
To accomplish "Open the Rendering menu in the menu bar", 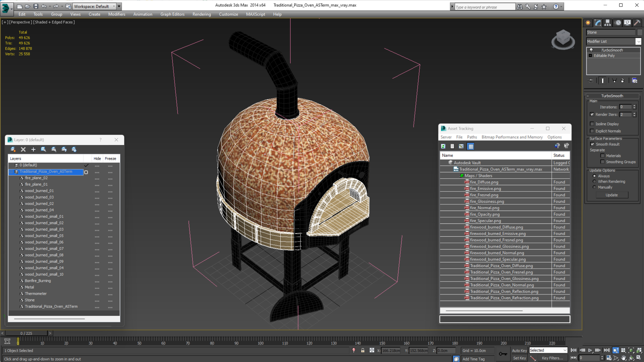I will (x=202, y=14).
